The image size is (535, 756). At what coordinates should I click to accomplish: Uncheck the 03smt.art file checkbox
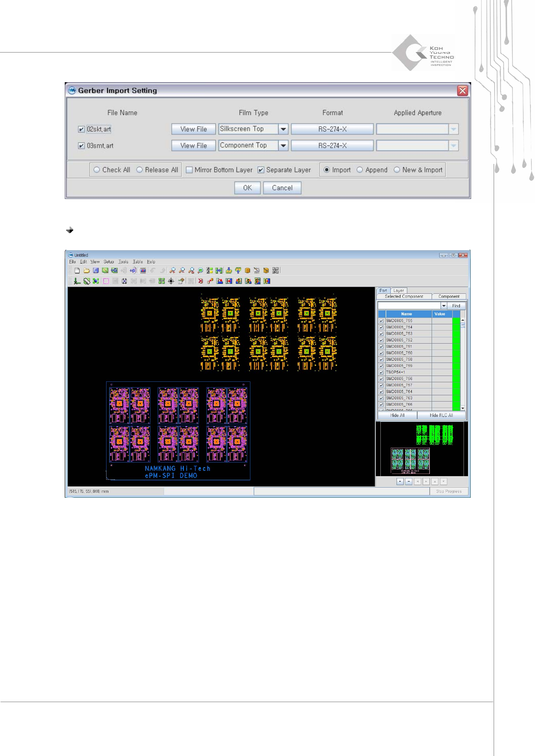click(81, 146)
